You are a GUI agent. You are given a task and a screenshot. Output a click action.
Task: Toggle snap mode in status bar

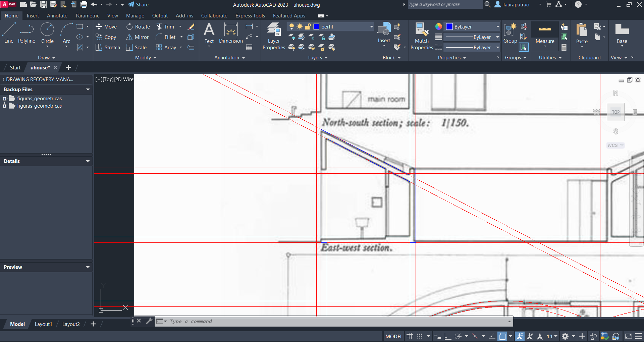420,336
